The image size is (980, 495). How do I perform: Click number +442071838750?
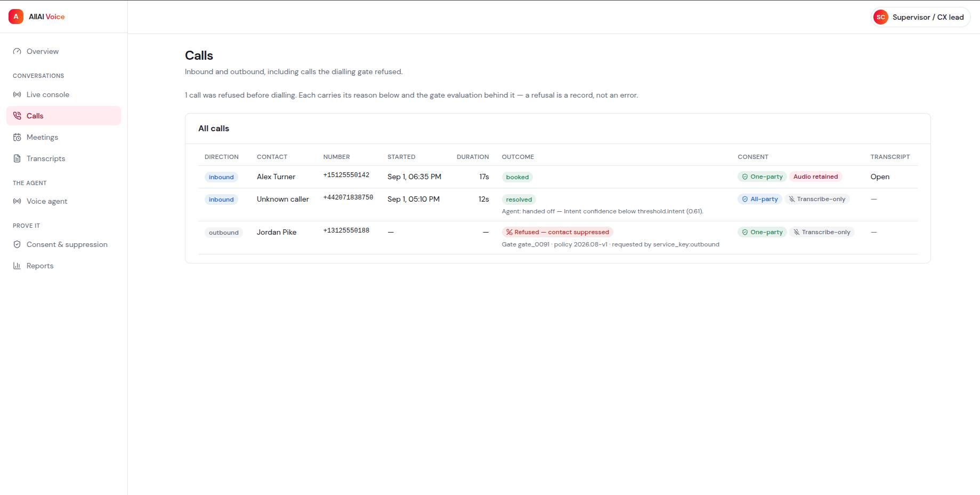[x=348, y=197]
